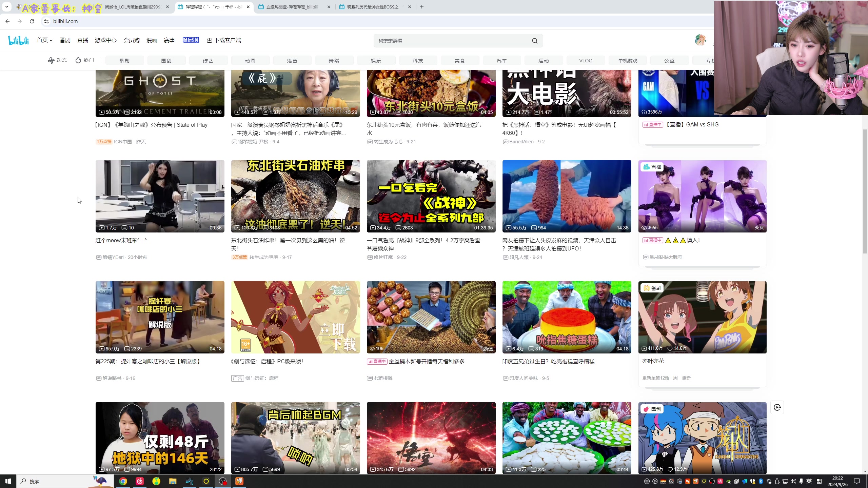This screenshot has width=868, height=488.
Task: Click browser forward arrow
Action: tap(20, 21)
